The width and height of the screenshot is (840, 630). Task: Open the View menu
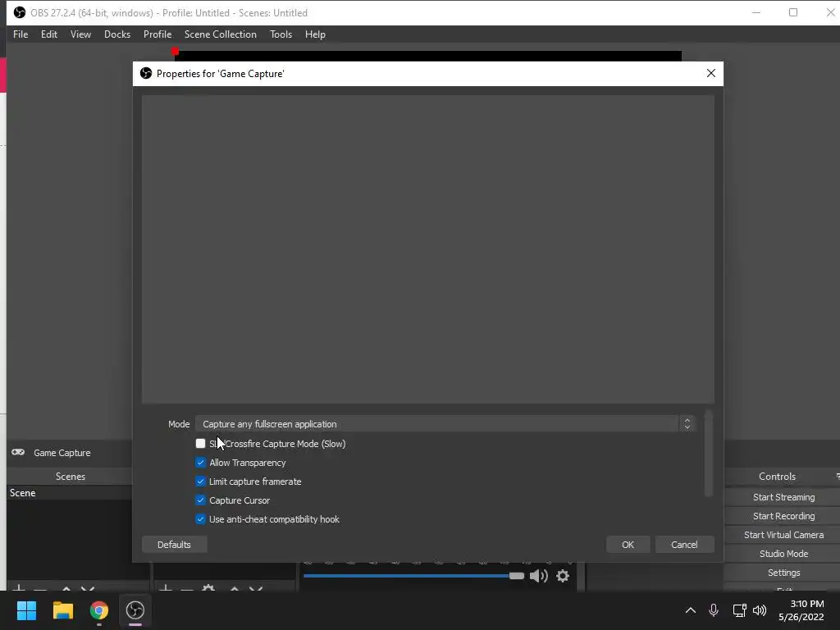(x=80, y=34)
